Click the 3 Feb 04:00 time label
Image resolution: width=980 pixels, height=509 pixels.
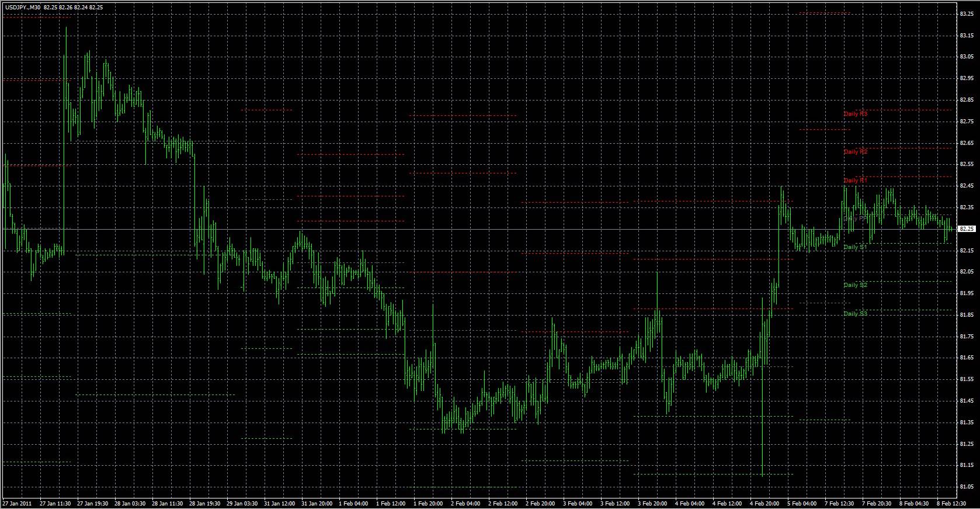pos(579,503)
